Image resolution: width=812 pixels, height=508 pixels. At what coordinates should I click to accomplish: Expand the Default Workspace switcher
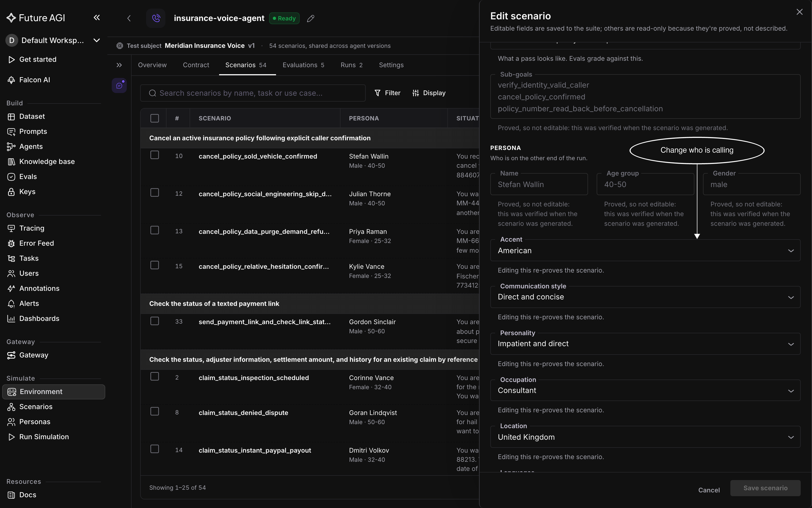click(x=53, y=40)
